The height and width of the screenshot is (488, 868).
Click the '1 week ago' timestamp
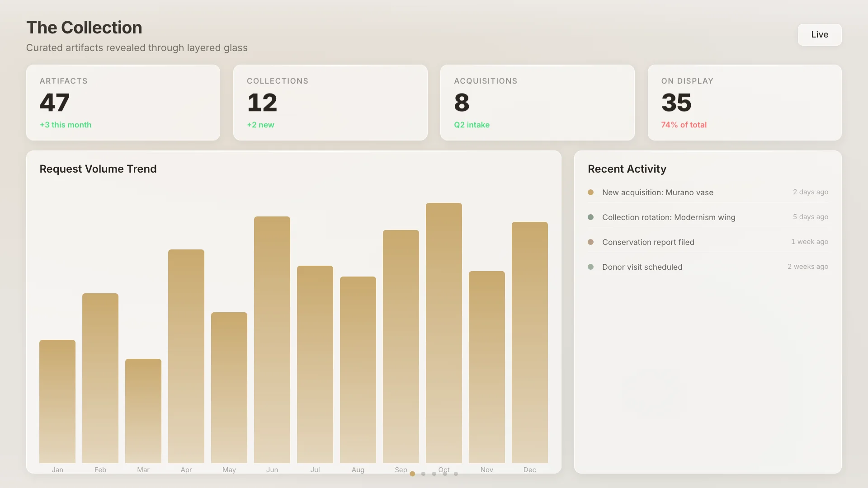pyautogui.click(x=810, y=242)
